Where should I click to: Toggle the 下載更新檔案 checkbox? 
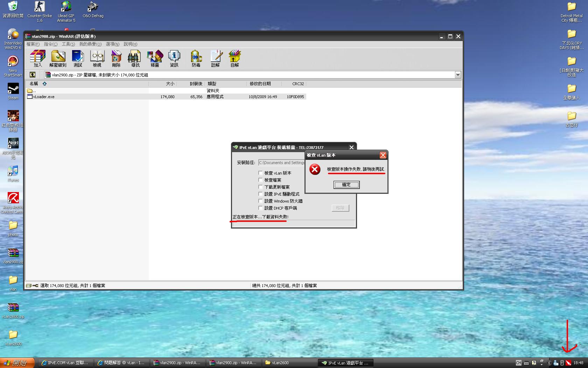point(260,187)
